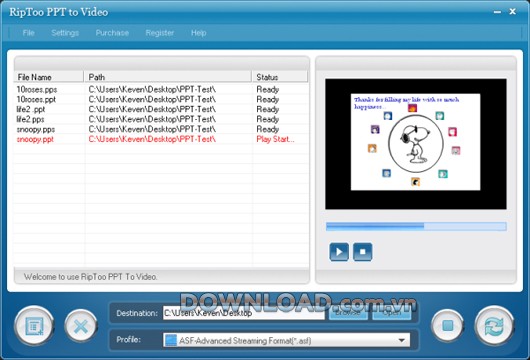Click the Play Start... status cell
This screenshot has height=360, width=530.
[275, 139]
